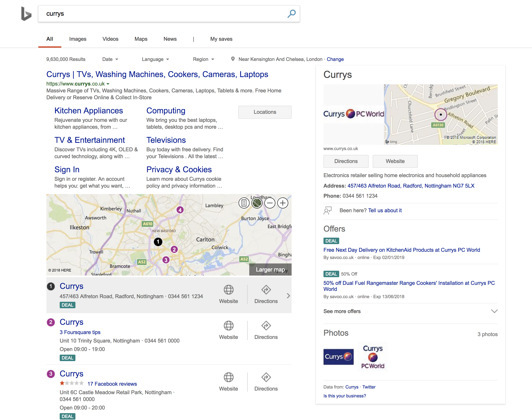Open the Date filter dropdown
The width and height of the screenshot is (532, 420).
(110, 59)
